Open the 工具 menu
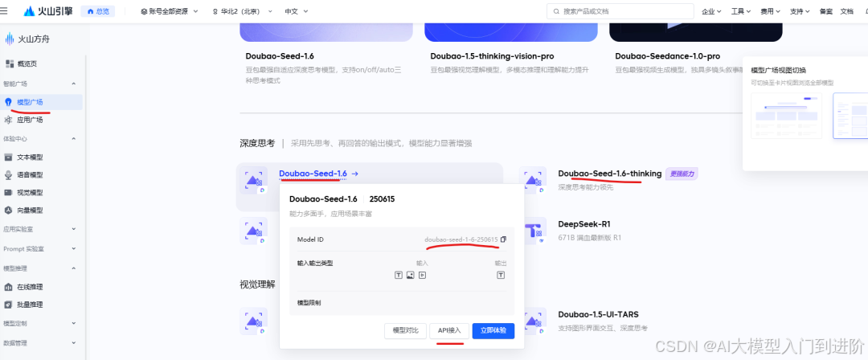Viewport: 868px width, 360px height. [741, 11]
